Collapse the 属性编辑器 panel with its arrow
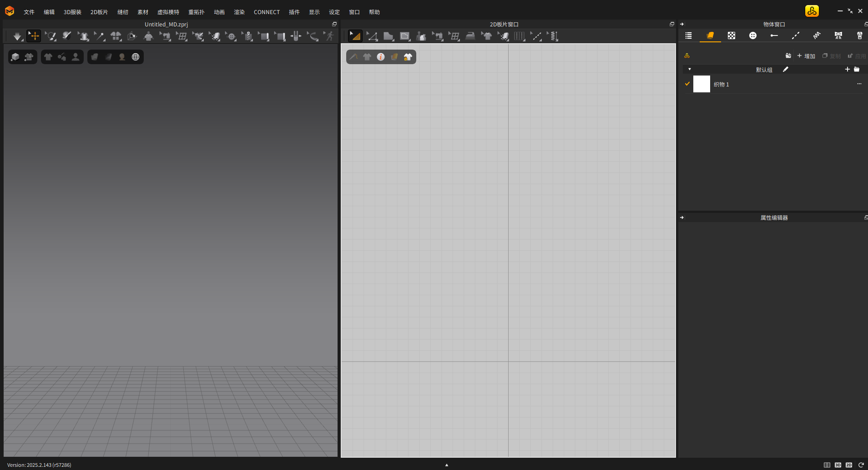This screenshot has width=868, height=470. (681, 217)
